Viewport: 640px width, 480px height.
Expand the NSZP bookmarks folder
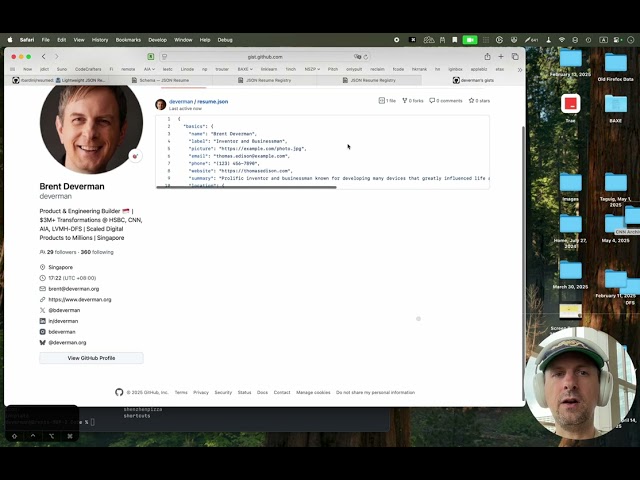coord(312,69)
